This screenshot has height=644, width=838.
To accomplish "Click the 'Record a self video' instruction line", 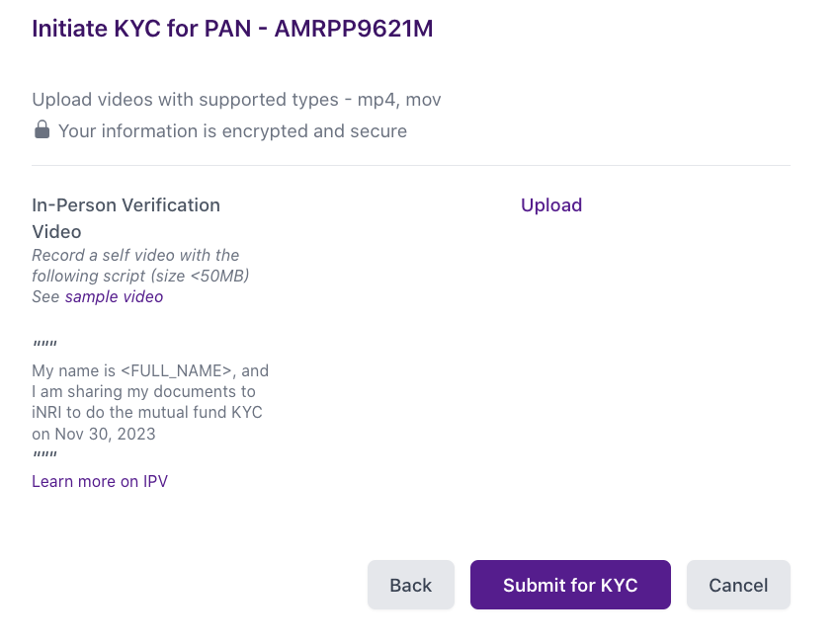I will 135,255.
